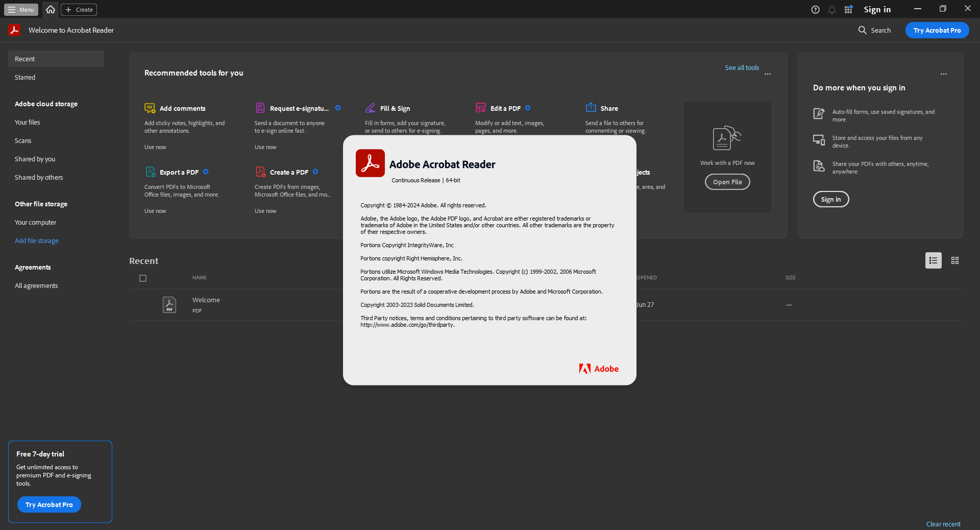Open notifications with the bell icon
This screenshot has width=980, height=530.
tap(832, 9)
